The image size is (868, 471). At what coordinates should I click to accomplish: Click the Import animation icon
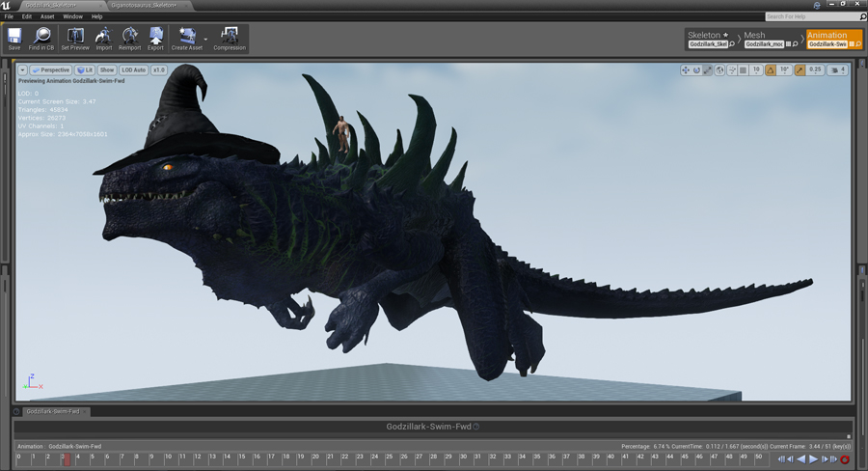click(103, 39)
